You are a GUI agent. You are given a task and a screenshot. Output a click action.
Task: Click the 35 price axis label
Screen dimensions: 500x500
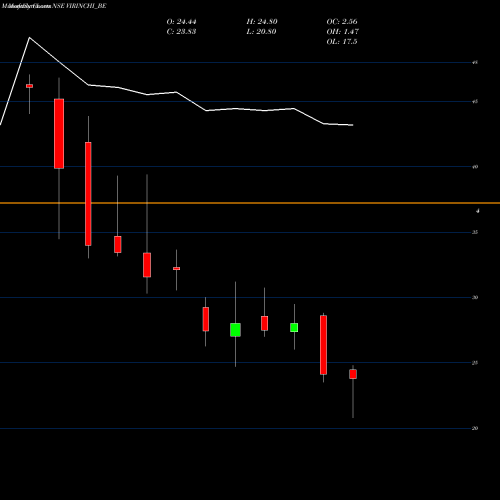pos(475,232)
